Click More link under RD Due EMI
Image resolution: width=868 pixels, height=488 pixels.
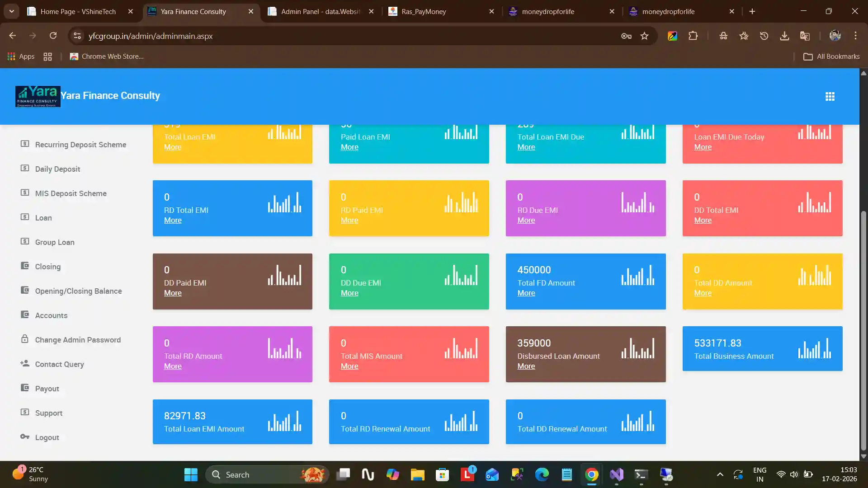[526, 221]
